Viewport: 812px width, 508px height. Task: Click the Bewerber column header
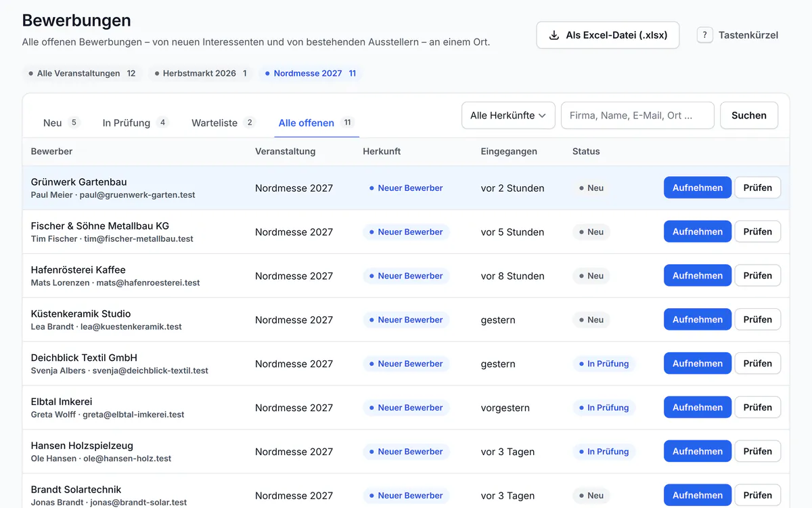[51, 152]
